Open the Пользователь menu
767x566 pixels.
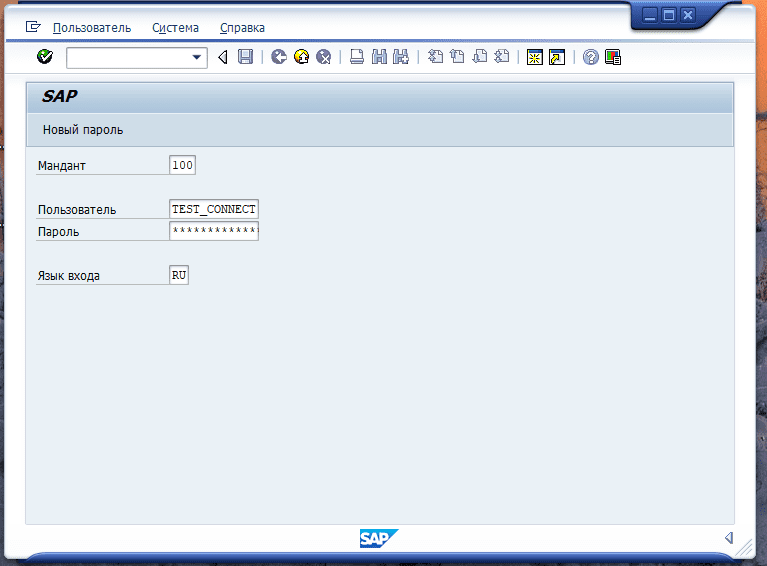[92, 28]
